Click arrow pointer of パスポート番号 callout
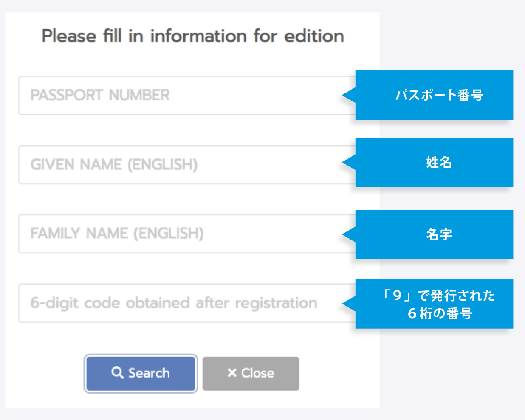This screenshot has height=420, width=525. click(x=349, y=95)
